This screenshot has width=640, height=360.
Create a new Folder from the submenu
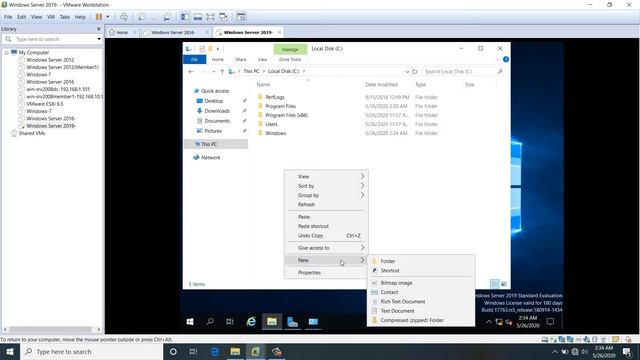(421, 261)
